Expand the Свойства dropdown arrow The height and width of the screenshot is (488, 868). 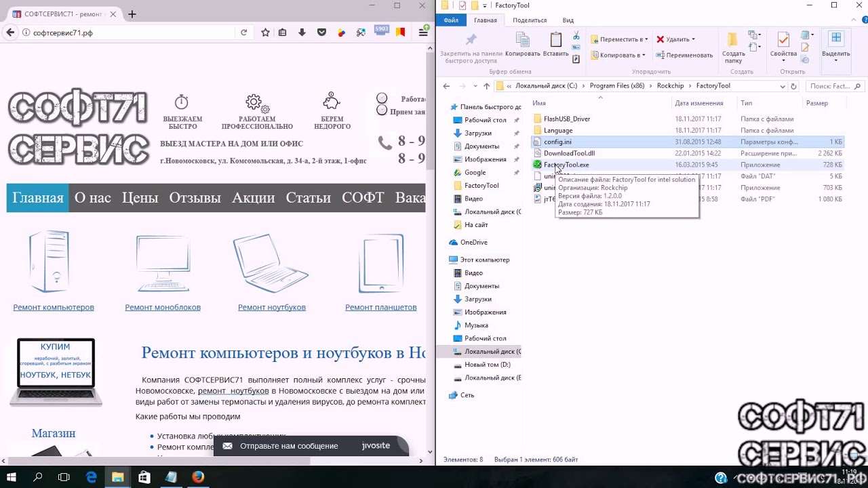point(783,60)
